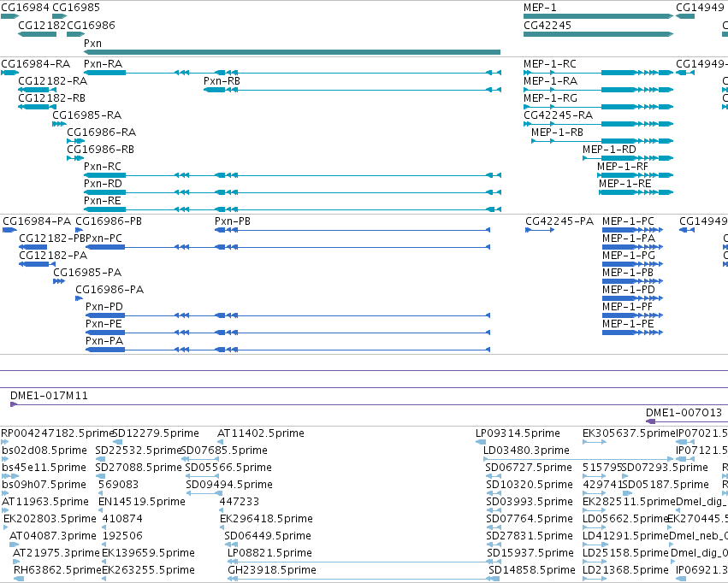Click transcript label MEP-1-RG
This screenshot has width=728, height=583.
(551, 98)
